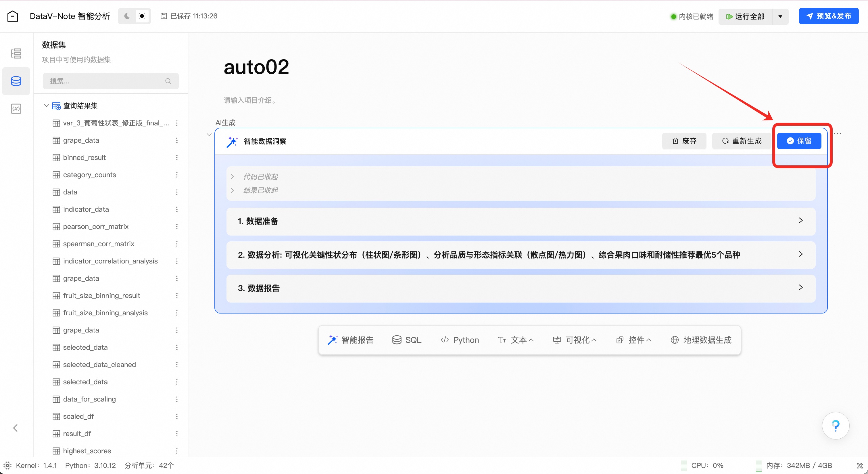The image size is (868, 474).
Task: Select the SQL cell type
Action: [x=407, y=340]
